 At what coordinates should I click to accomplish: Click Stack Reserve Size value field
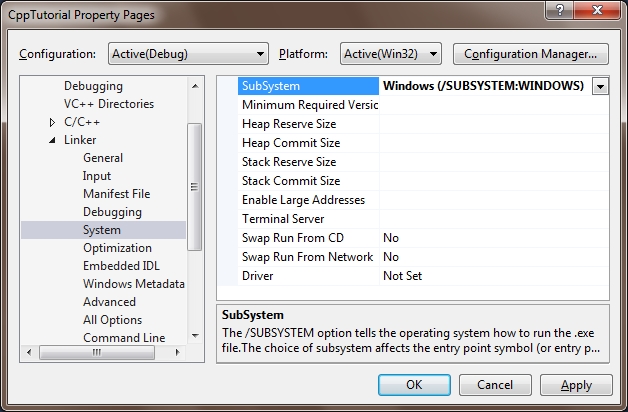click(x=493, y=162)
